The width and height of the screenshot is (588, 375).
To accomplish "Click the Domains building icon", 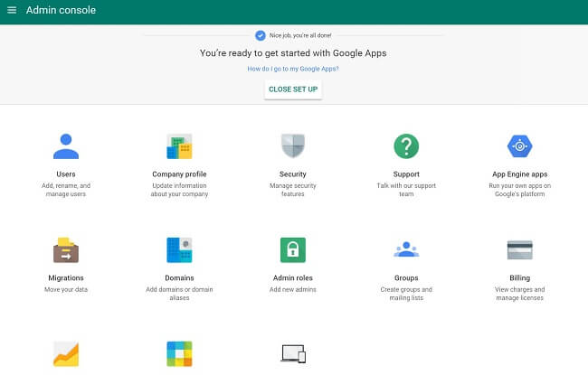I will click(x=179, y=250).
